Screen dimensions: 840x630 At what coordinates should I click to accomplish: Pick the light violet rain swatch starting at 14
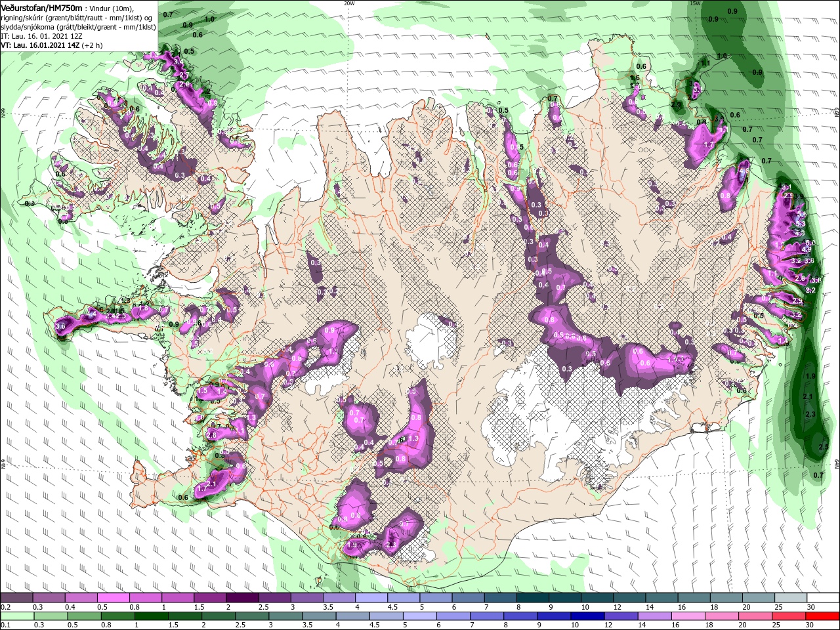[654, 616]
